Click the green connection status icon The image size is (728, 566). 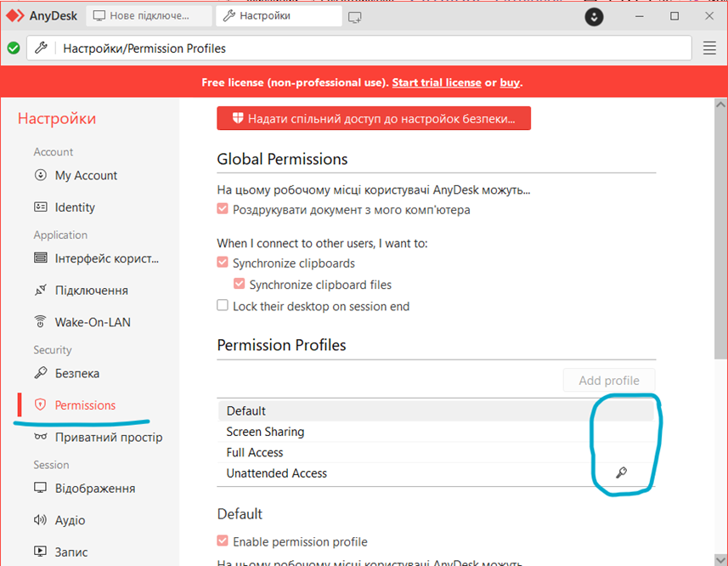click(x=14, y=48)
